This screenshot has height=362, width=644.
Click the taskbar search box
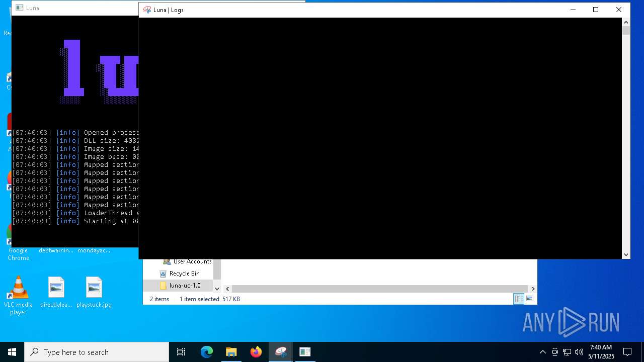(97, 352)
